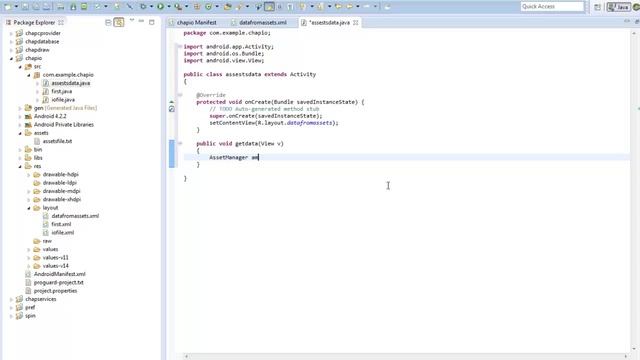Select iofile.xml under layout

62,233
